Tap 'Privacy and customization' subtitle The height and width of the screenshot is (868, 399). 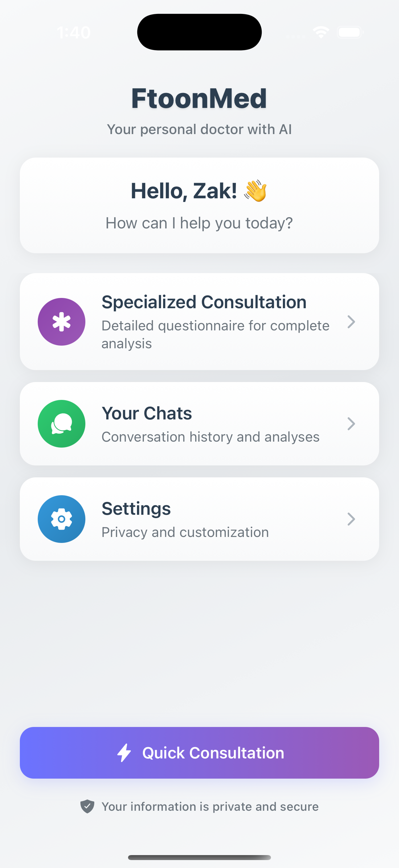point(185,532)
